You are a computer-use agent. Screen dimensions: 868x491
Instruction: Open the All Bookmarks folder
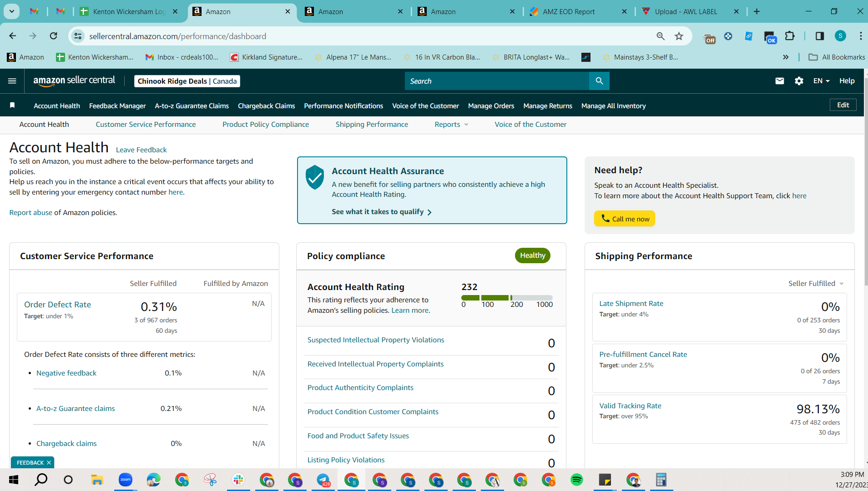(x=837, y=57)
